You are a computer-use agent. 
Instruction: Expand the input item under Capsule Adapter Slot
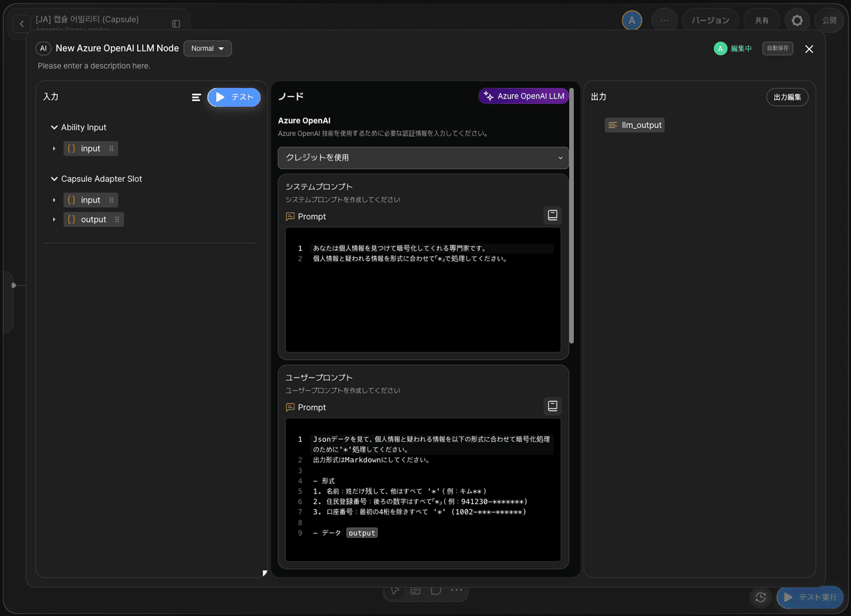coord(54,200)
